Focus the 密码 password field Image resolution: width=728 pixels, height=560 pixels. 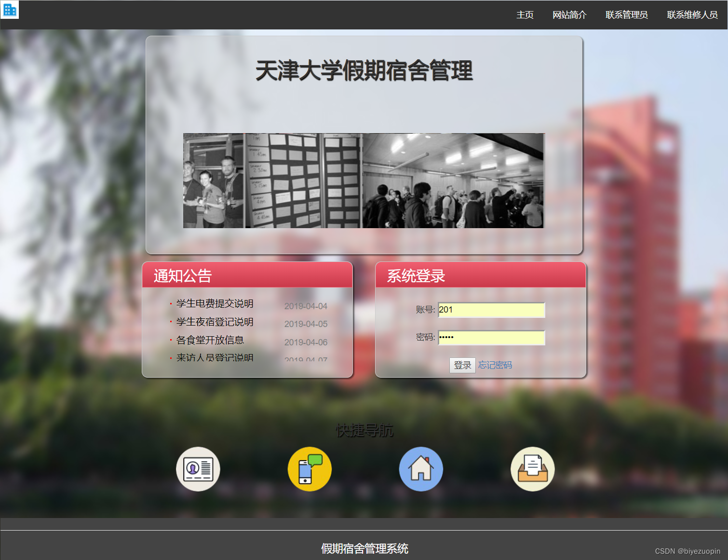tap(491, 338)
